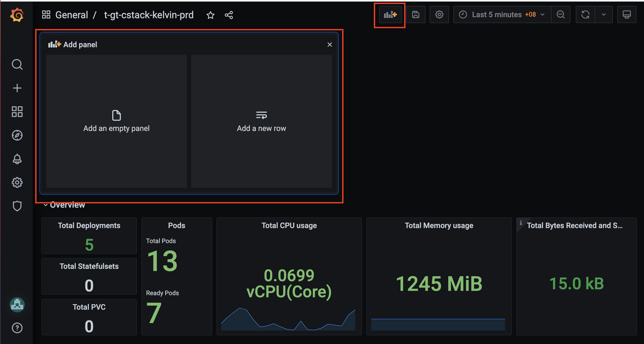Go to the General folder breadcrumb
The height and width of the screenshot is (344, 644).
(72, 15)
